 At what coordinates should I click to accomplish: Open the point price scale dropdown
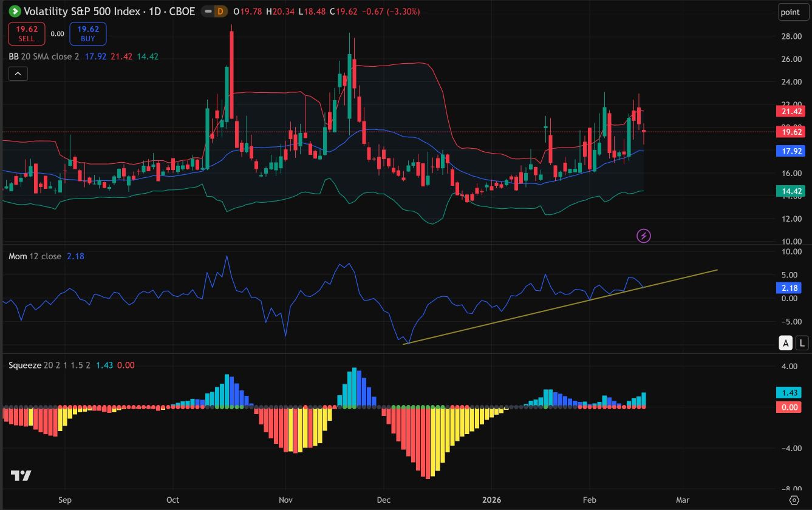790,12
